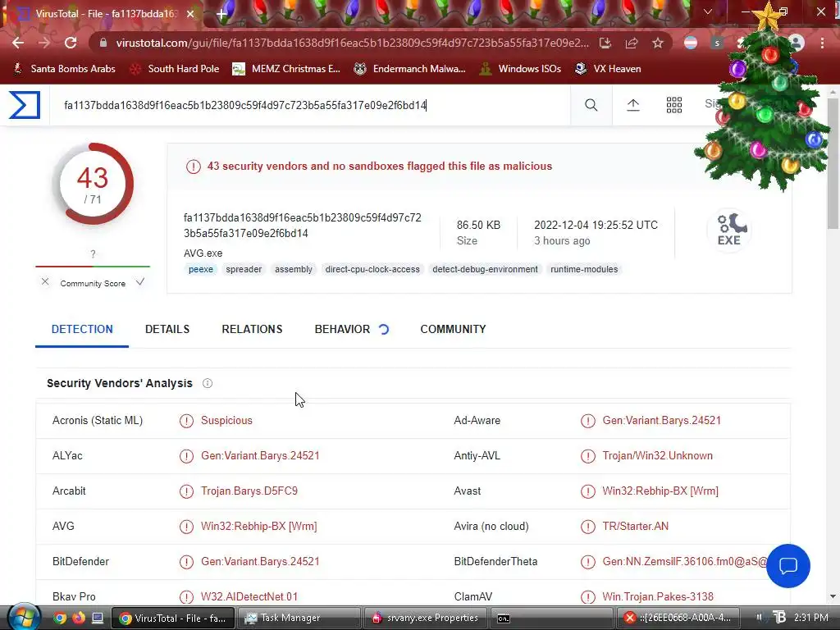Image resolution: width=840 pixels, height=630 pixels.
Task: Open the VX Heaven bookmark
Action: click(x=608, y=69)
